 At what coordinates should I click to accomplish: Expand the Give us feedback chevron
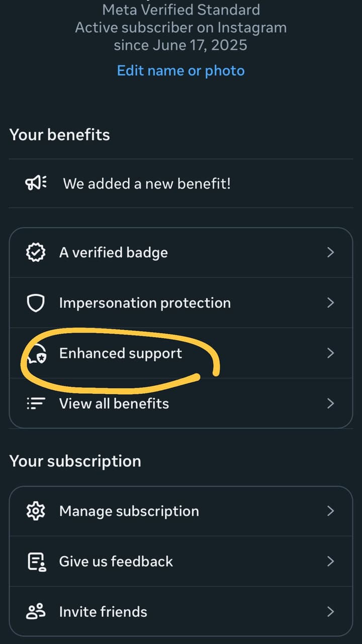[x=330, y=561]
